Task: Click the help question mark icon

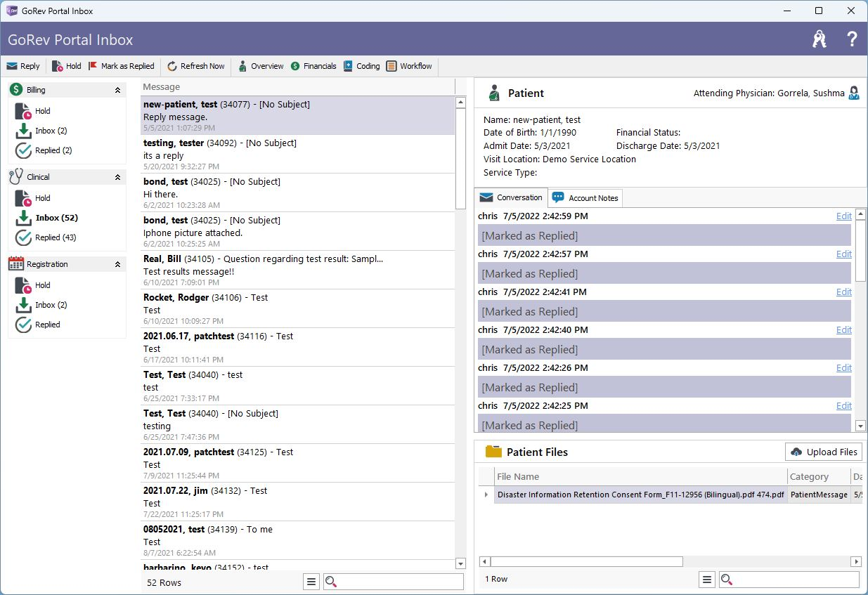Action: tap(852, 39)
